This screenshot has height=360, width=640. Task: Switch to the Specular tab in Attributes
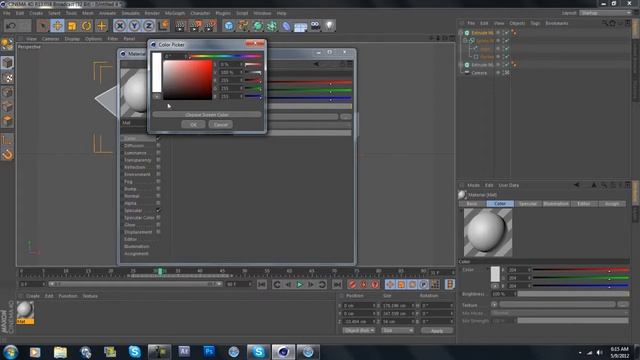527,203
